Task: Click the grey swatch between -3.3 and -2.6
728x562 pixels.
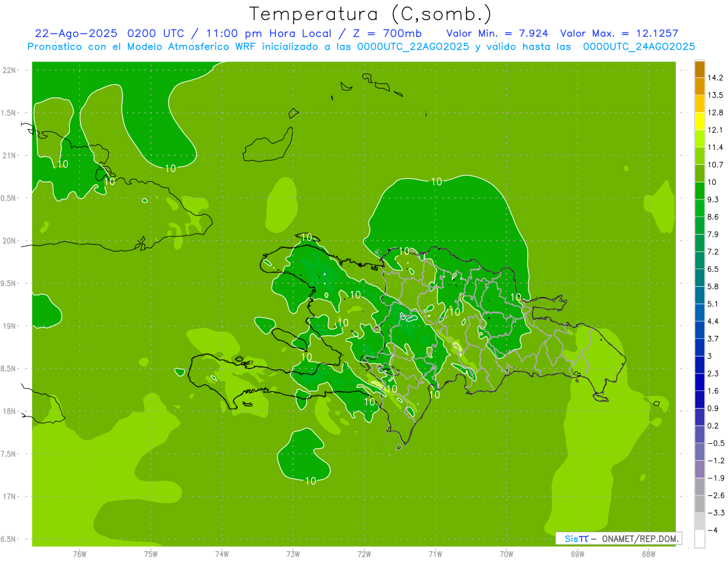Action: (x=699, y=504)
